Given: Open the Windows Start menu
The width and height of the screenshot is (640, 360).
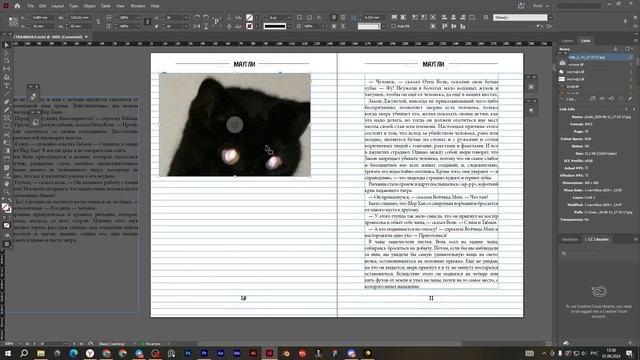Looking at the screenshot, I should [x=8, y=353].
